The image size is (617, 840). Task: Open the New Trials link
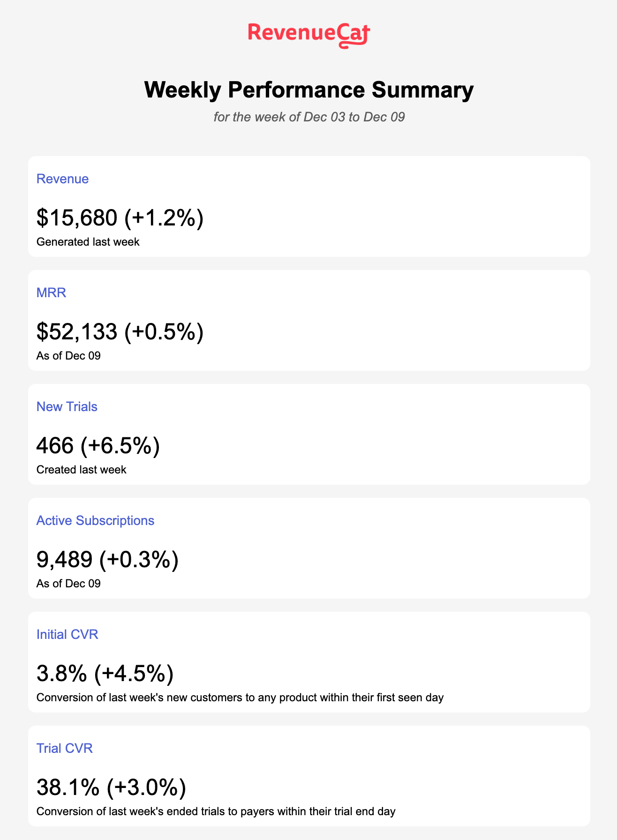point(67,407)
